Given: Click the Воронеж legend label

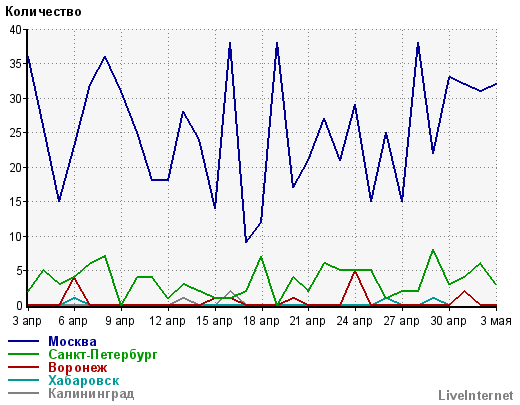Looking at the screenshot, I should pyautogui.click(x=78, y=367).
